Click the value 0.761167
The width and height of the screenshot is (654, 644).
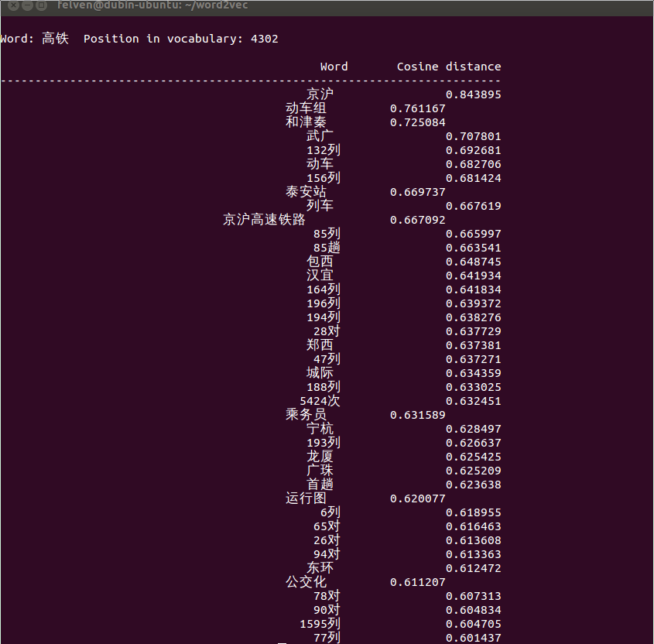pos(417,108)
